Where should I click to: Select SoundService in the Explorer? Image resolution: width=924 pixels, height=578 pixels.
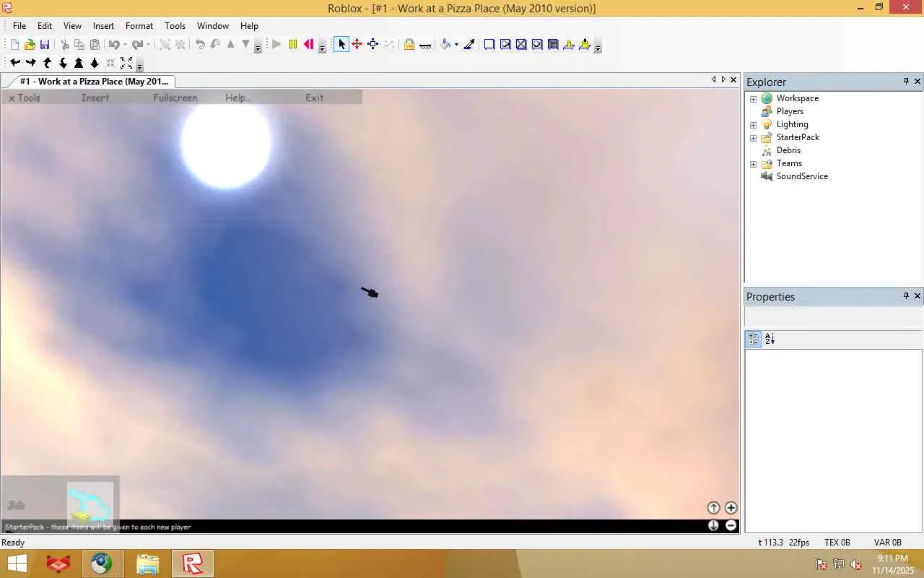pyautogui.click(x=802, y=176)
